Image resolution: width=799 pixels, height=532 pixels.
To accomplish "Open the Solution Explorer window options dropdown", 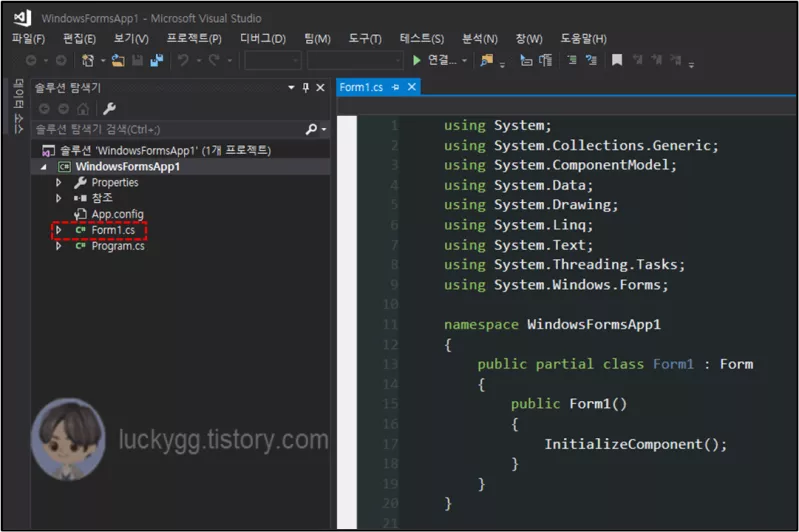I will (x=291, y=88).
